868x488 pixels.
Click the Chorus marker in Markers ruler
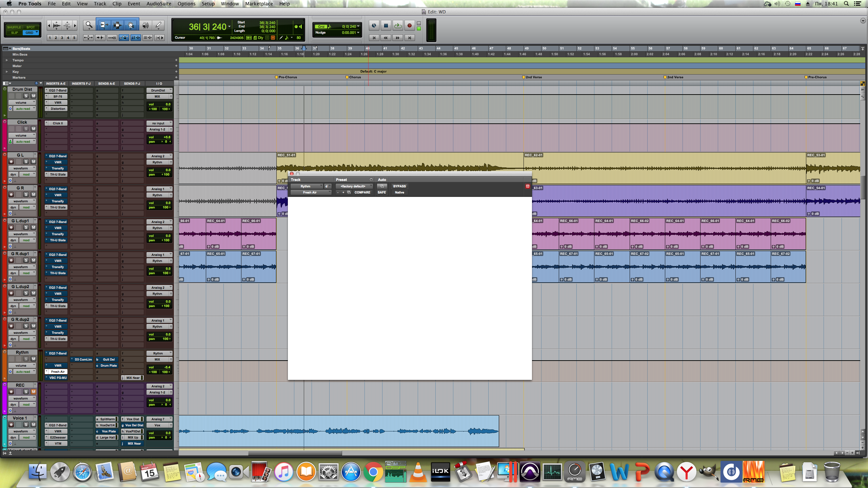click(x=347, y=77)
